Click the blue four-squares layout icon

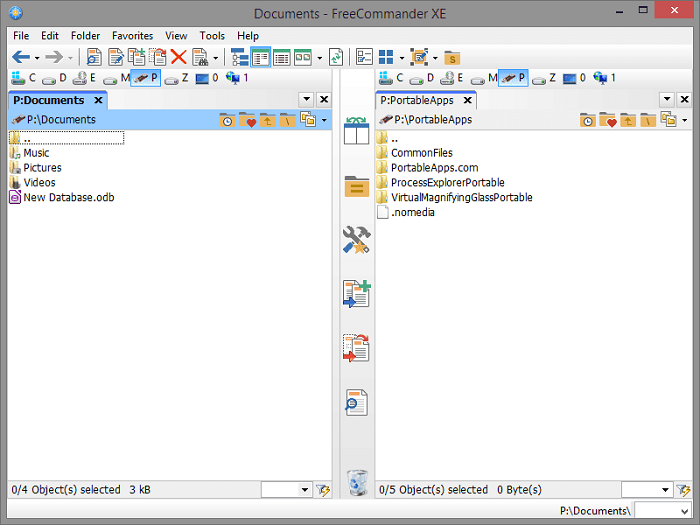click(386, 57)
